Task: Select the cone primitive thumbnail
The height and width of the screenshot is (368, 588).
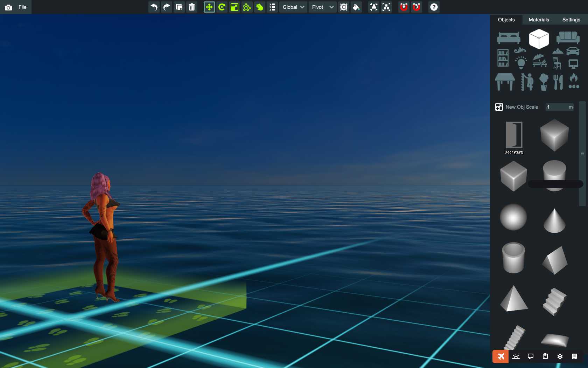Action: (x=554, y=220)
